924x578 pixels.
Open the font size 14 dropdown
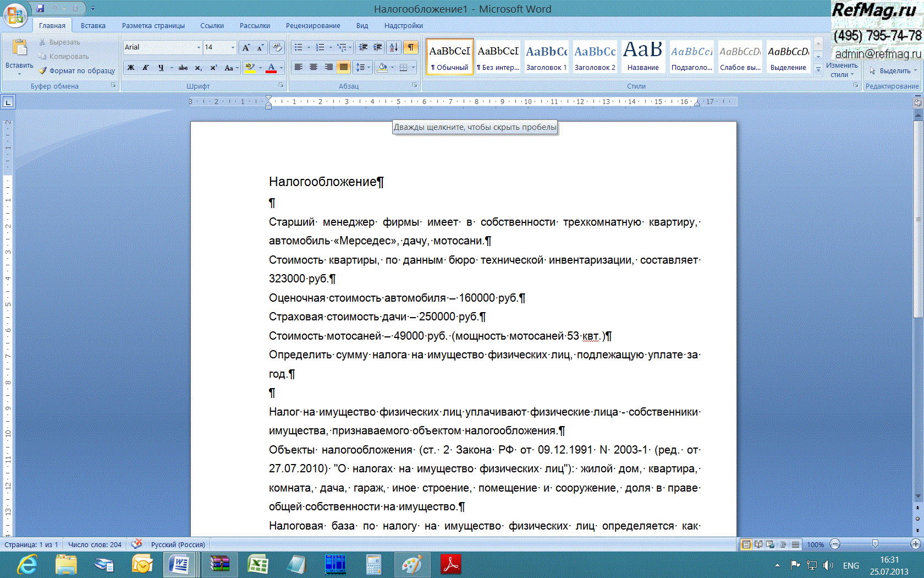(233, 47)
